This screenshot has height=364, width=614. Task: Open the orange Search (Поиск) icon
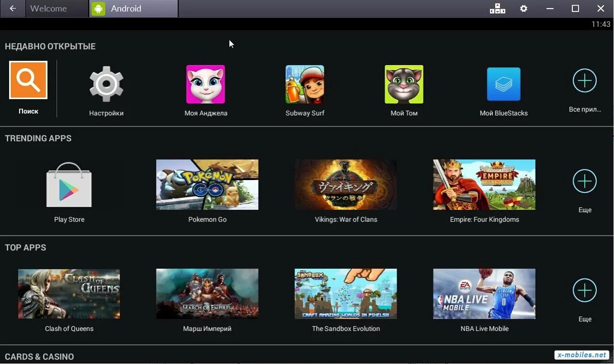[x=28, y=80]
